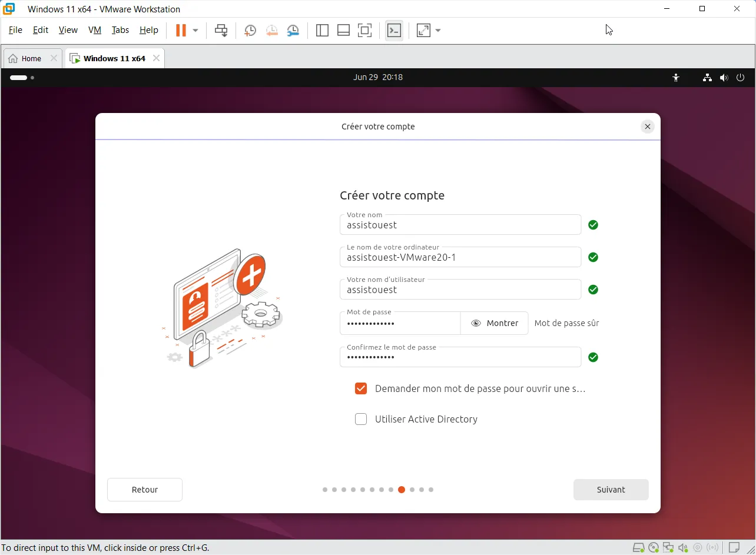The image size is (756, 555).
Task: Click the Mot de passe field
Action: (x=400, y=323)
